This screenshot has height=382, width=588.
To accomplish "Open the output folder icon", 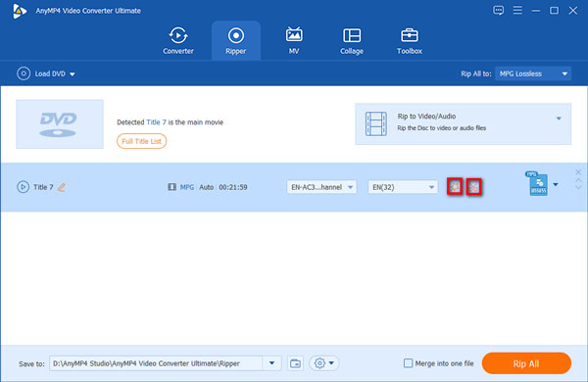I will coord(295,363).
